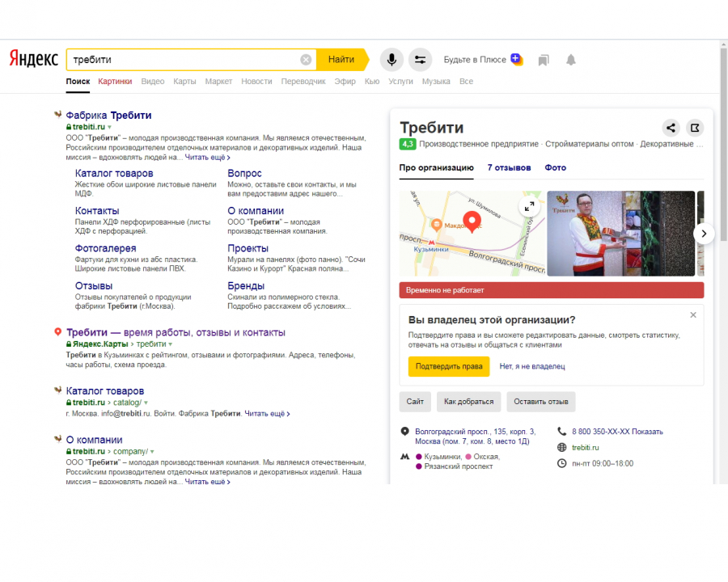The height and width of the screenshot is (582, 728).
Task: Open Фотогалерея sitelink
Action: pyautogui.click(x=105, y=248)
